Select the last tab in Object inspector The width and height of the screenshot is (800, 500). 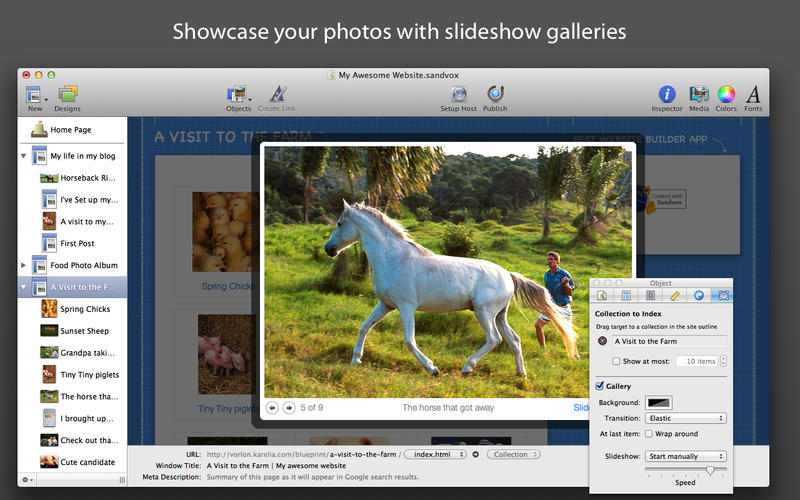click(723, 296)
